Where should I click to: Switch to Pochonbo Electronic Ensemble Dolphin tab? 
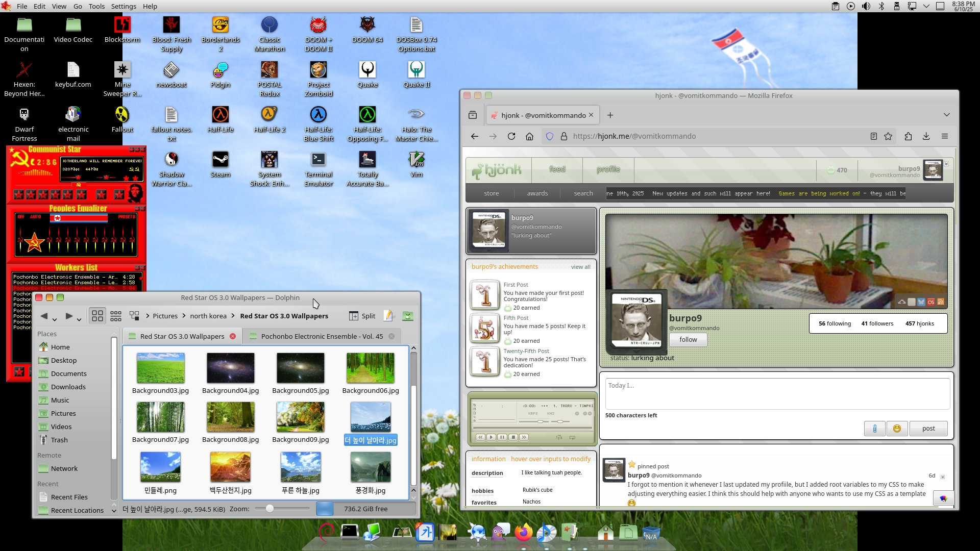(322, 336)
